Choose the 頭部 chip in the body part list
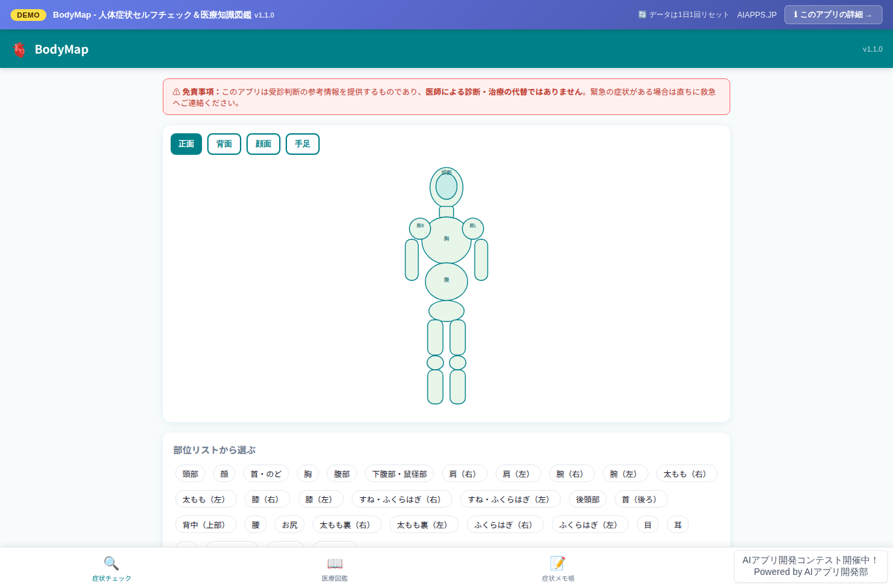The image size is (893, 588). point(190,474)
